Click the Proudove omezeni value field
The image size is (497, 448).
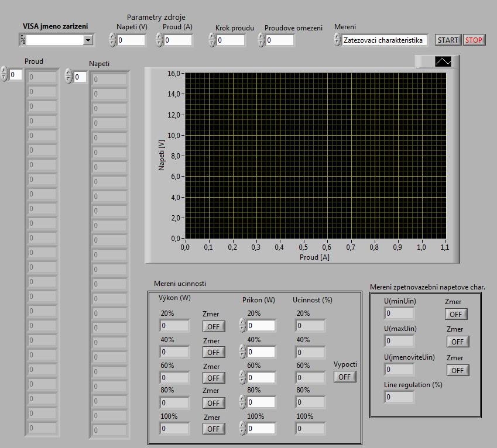tap(280, 40)
